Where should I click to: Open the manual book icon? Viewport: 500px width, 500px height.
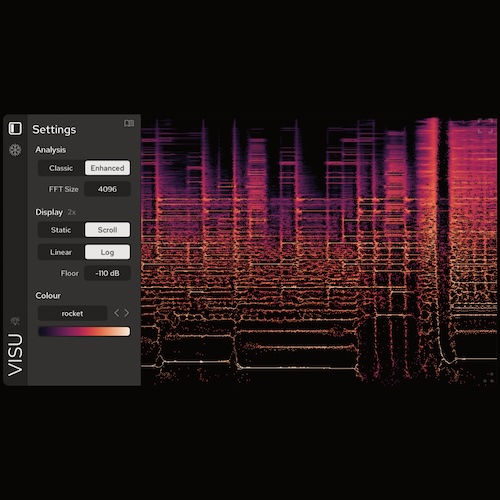point(129,123)
